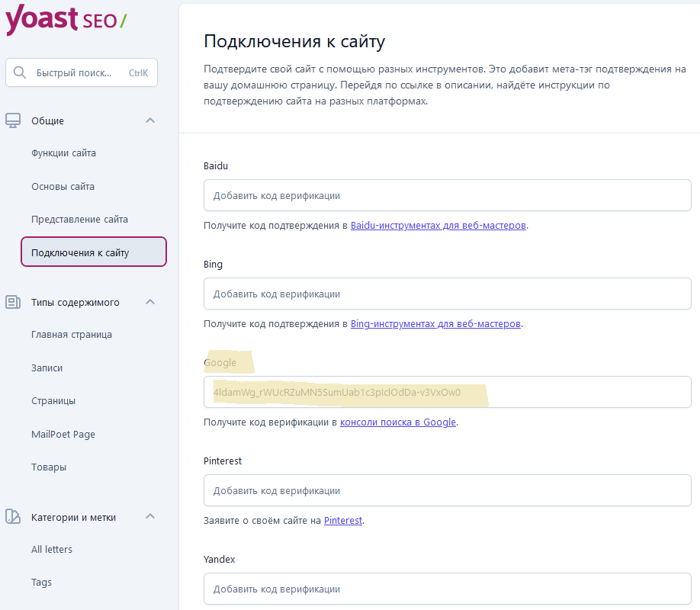Open the Baidu webmaster tools link
Viewport: 700px width, 610px height.
[438, 226]
